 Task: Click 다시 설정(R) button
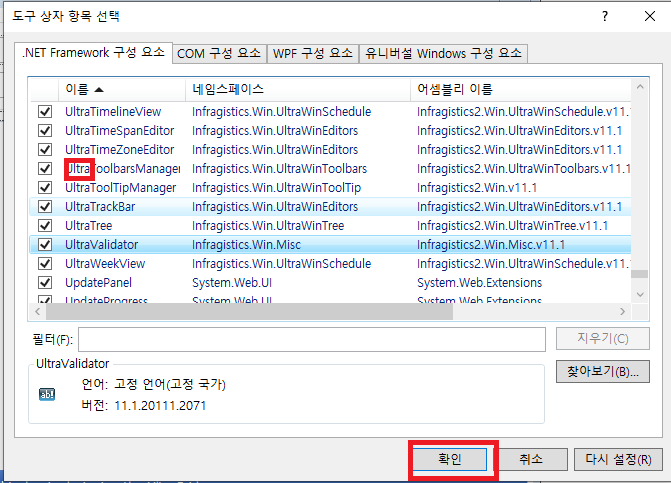618,459
